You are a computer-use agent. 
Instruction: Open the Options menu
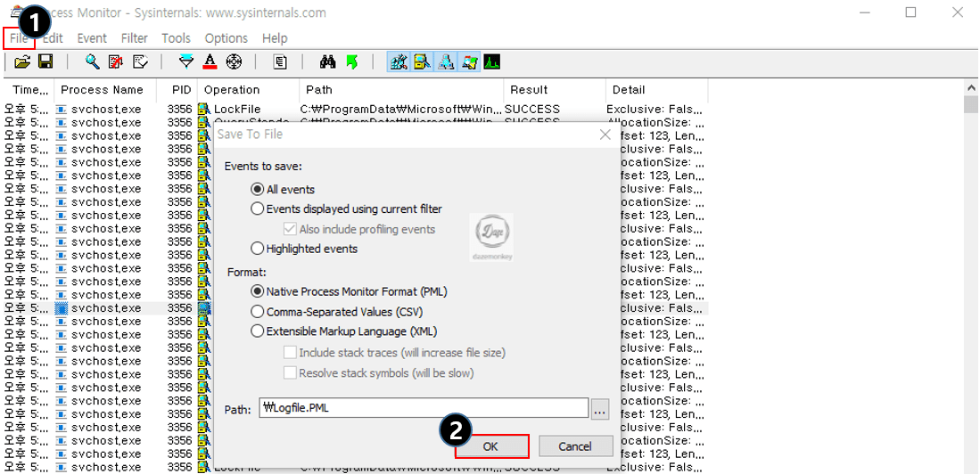coord(226,38)
